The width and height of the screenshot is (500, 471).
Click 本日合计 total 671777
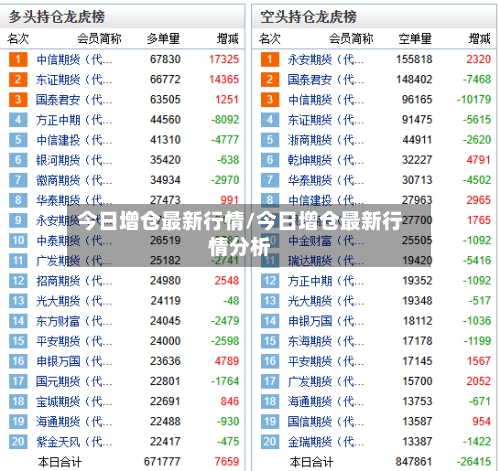(162, 462)
